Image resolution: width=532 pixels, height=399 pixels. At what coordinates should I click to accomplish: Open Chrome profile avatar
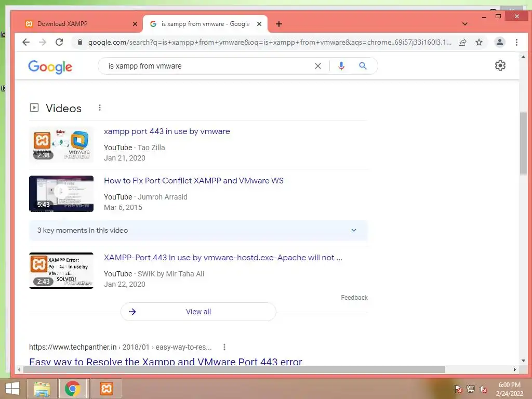pos(499,42)
